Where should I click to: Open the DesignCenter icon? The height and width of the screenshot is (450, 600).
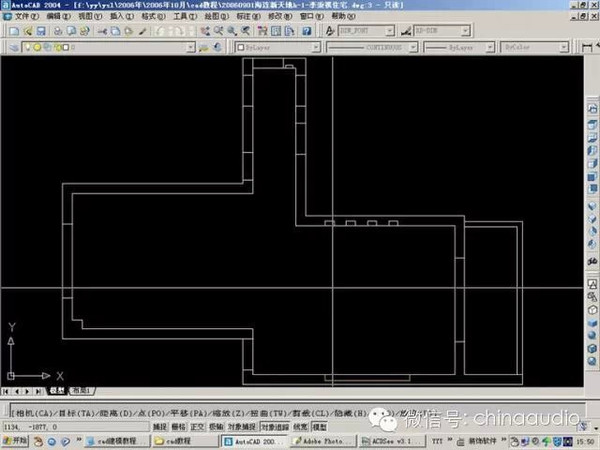(276, 31)
